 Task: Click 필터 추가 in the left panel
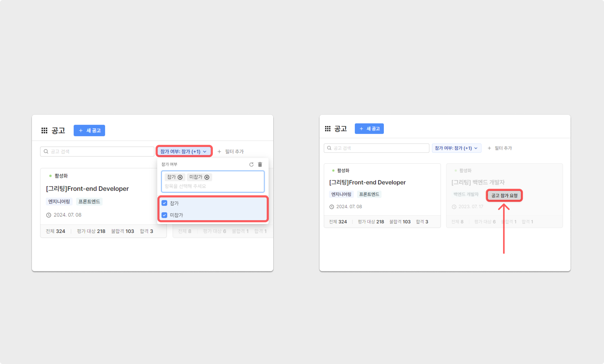coord(231,151)
